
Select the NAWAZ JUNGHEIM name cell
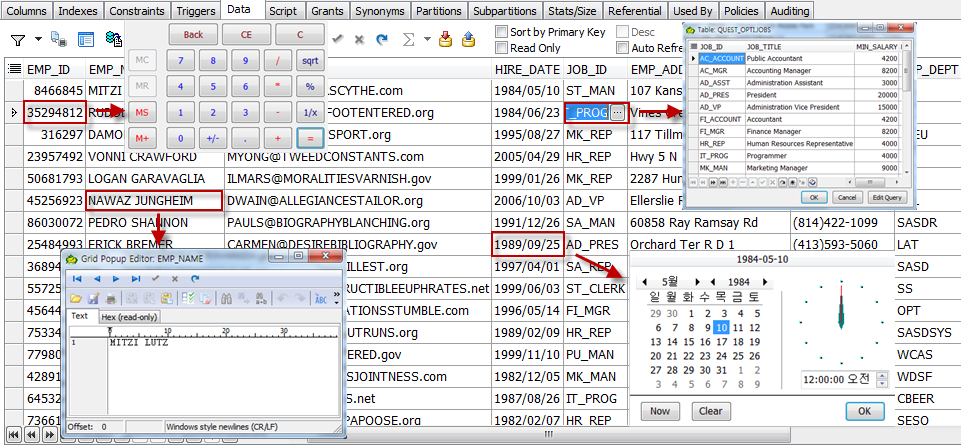click(x=153, y=201)
